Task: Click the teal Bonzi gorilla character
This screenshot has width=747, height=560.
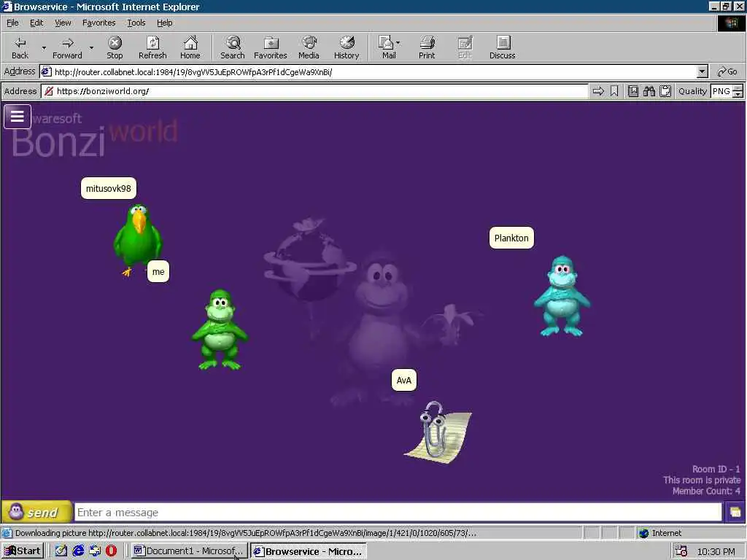Action: tap(562, 296)
